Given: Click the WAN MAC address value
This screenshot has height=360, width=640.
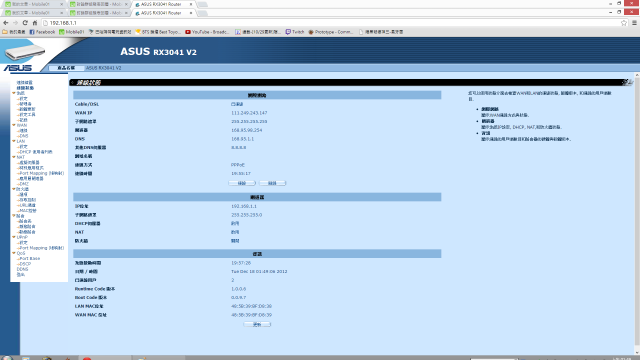Looking at the screenshot, I should (251, 315).
